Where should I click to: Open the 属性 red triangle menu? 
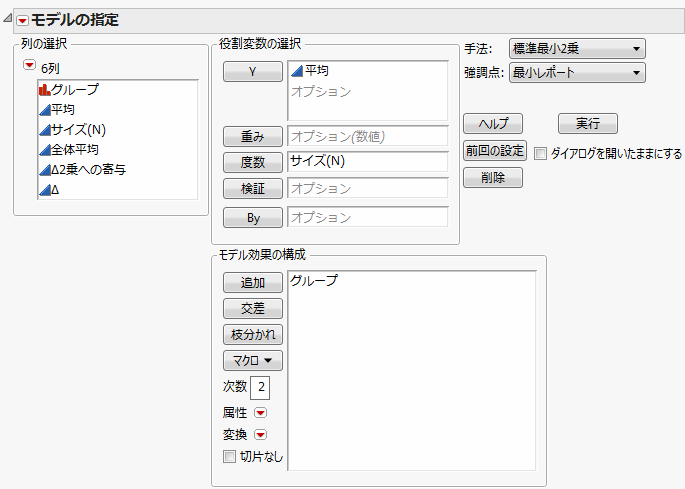click(260, 412)
